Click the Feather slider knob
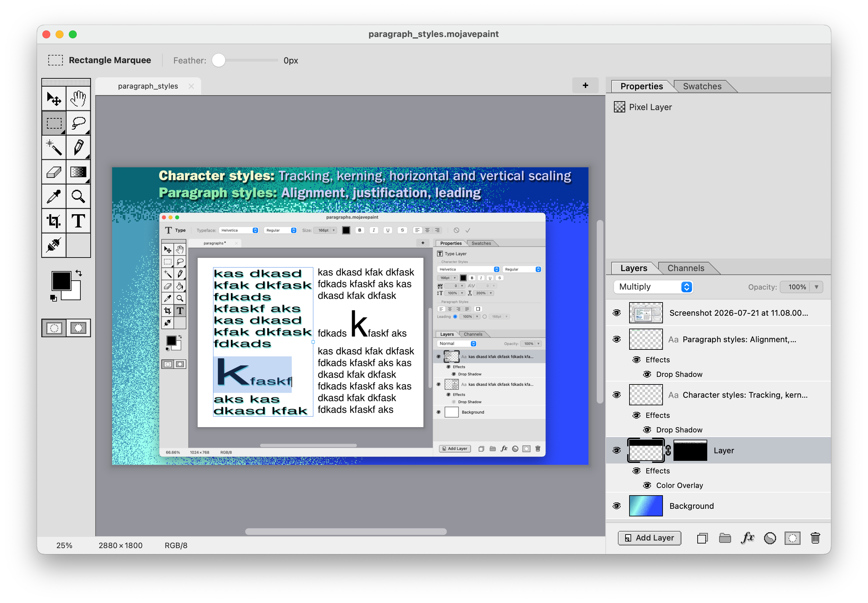 click(x=219, y=60)
